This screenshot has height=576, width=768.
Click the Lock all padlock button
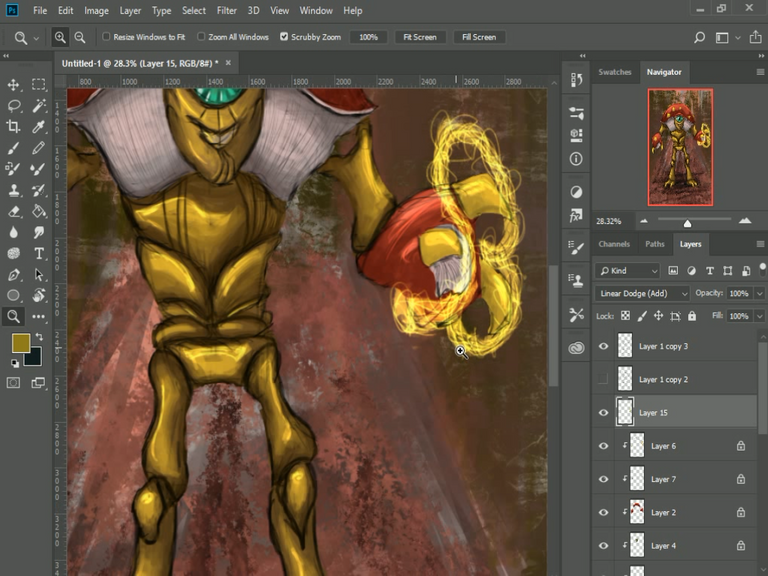click(692, 316)
